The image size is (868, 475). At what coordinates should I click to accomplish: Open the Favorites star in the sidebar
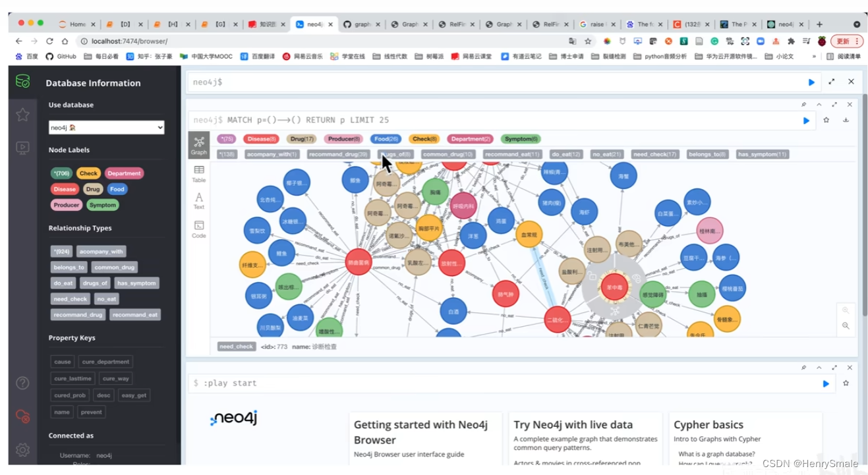point(22,115)
